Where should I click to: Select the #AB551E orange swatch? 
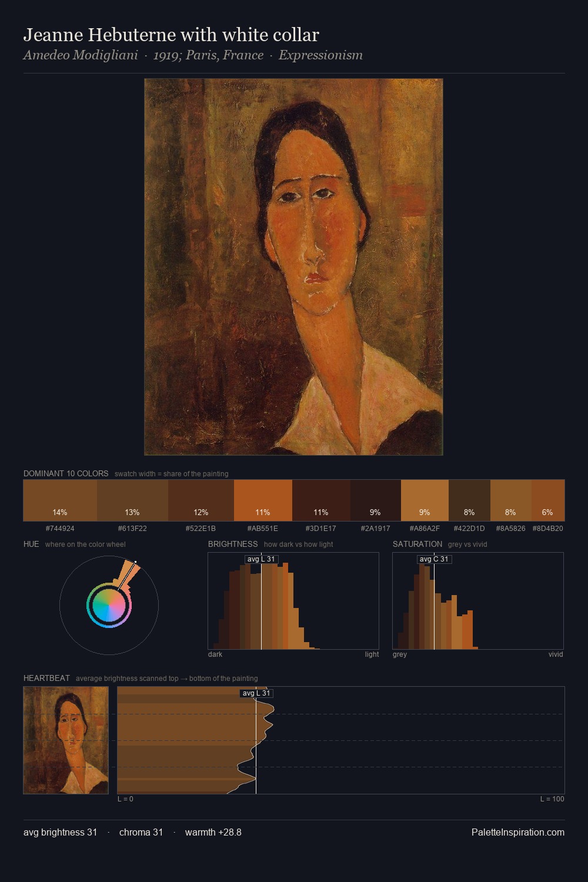pyautogui.click(x=263, y=500)
